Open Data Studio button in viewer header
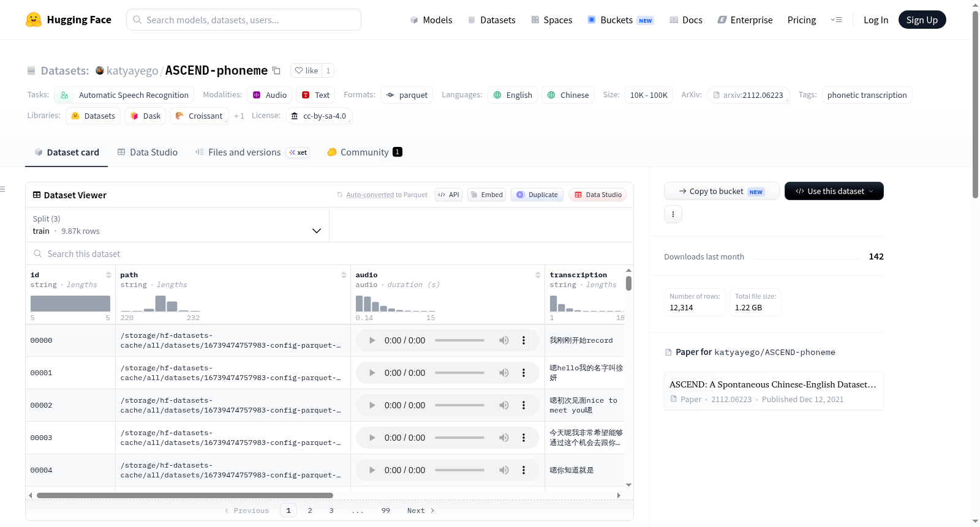Screen dimensions: 980x527 tap(598, 195)
